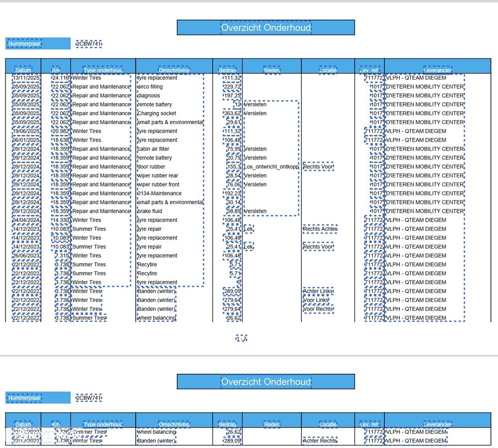
Task: Click the 'diagnosis' description cell
Action: point(148,96)
